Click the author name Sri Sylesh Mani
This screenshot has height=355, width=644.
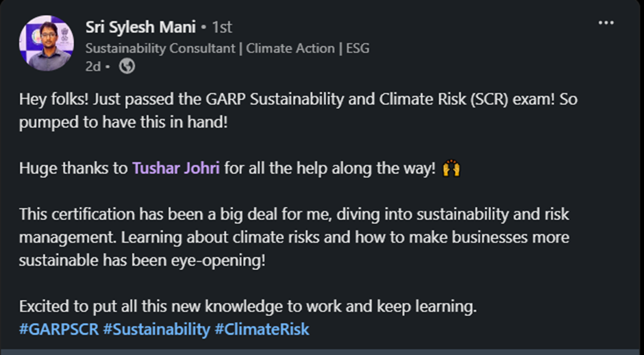point(140,27)
